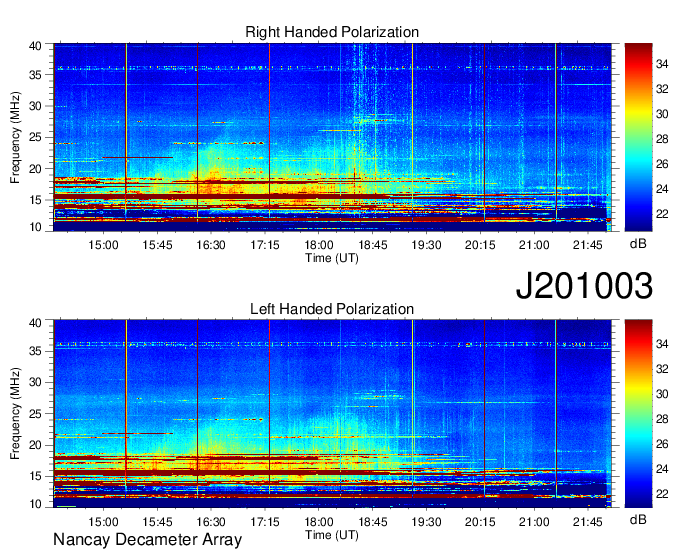This screenshot has width=680, height=552.
Task: Click the 'Right Handed Polarization' title
Action: point(332,32)
